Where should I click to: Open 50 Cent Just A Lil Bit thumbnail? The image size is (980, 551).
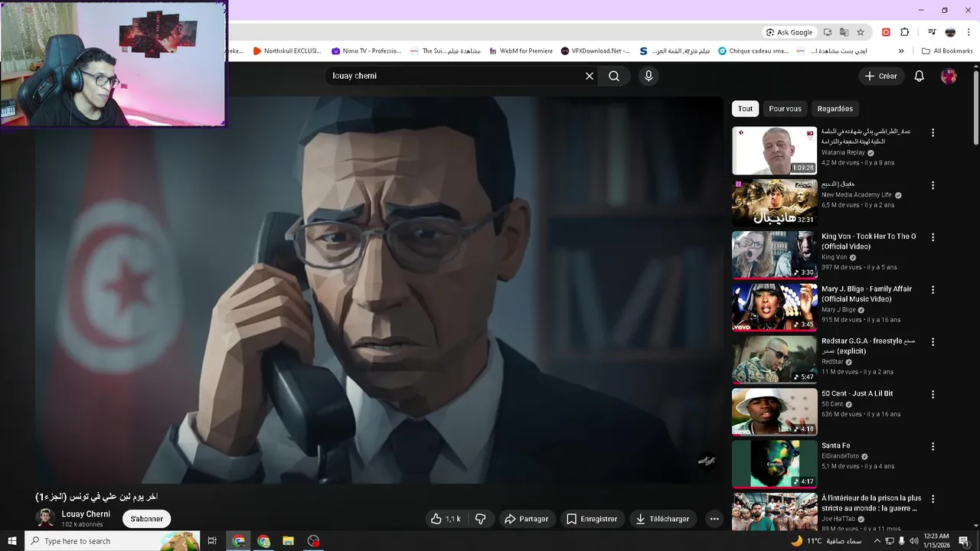click(x=774, y=412)
